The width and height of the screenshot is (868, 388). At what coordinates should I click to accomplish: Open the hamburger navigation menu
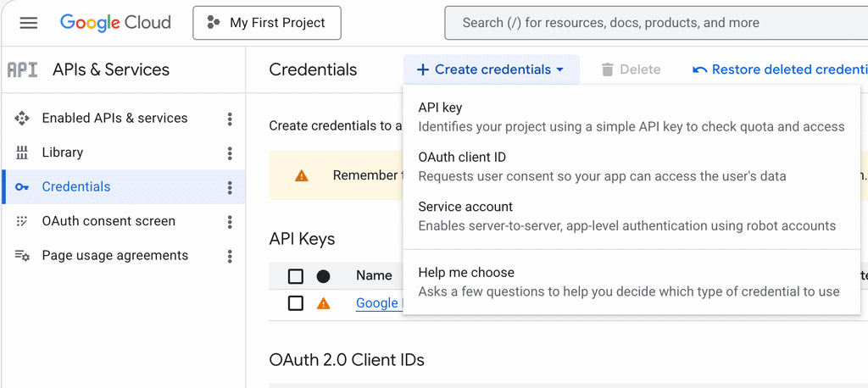pyautogui.click(x=29, y=23)
